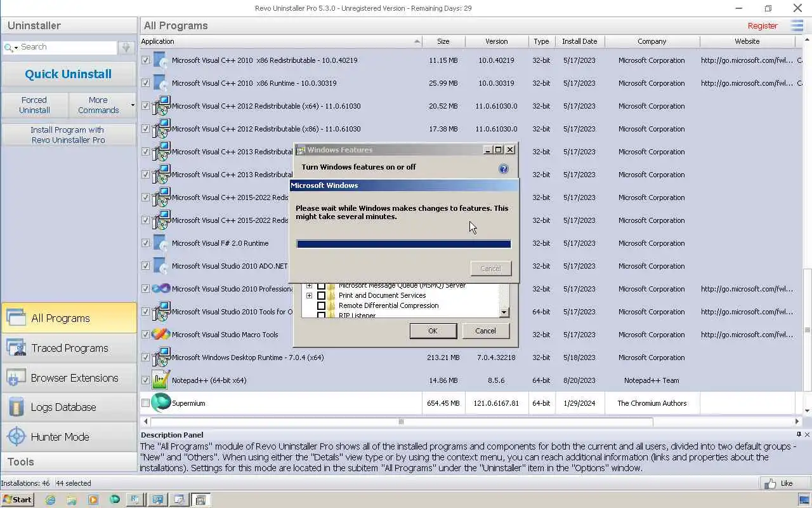Click the Visual Studio 2010 Tools for Office icon

[161, 312]
